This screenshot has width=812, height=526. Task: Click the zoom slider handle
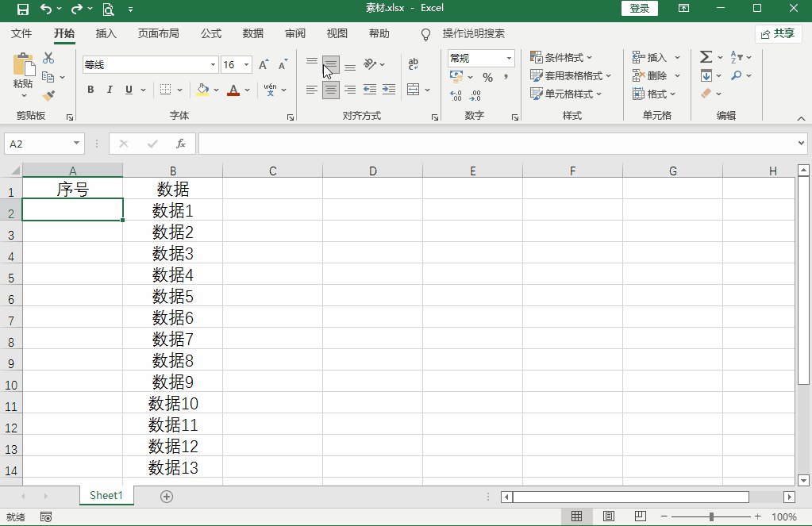(x=711, y=516)
